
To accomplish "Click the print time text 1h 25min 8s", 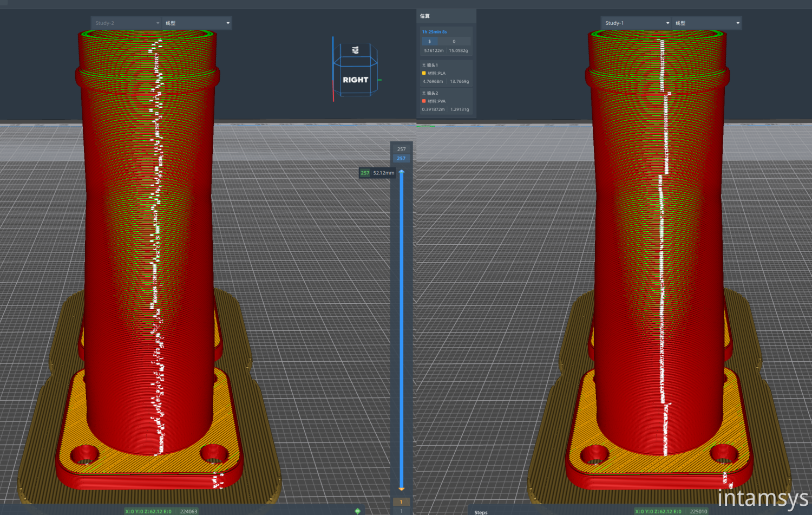I will coord(435,32).
